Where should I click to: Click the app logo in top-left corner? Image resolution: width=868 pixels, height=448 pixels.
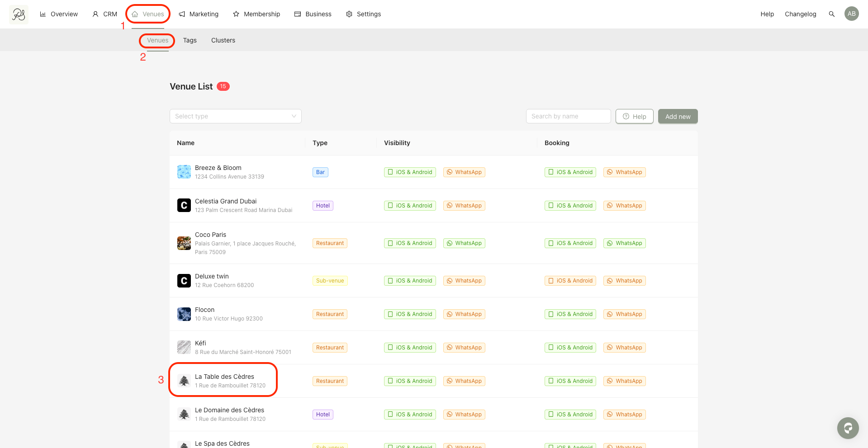tap(19, 14)
